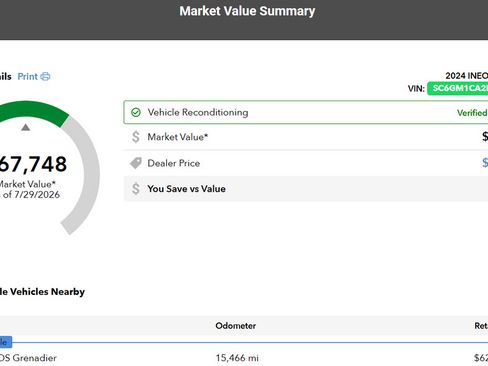The image size is (488, 366).
Task: Click the VIN: label
Action: [x=416, y=89]
